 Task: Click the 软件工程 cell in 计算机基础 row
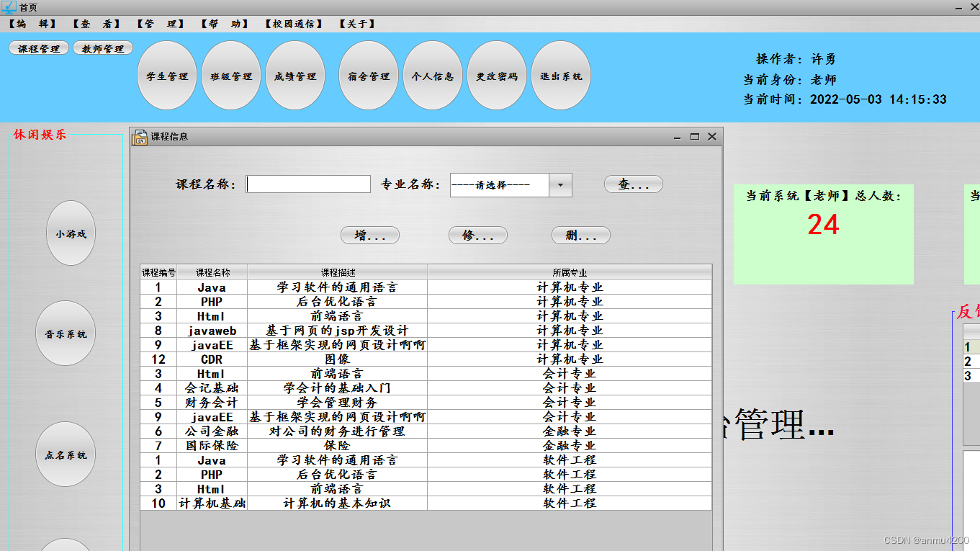point(570,503)
